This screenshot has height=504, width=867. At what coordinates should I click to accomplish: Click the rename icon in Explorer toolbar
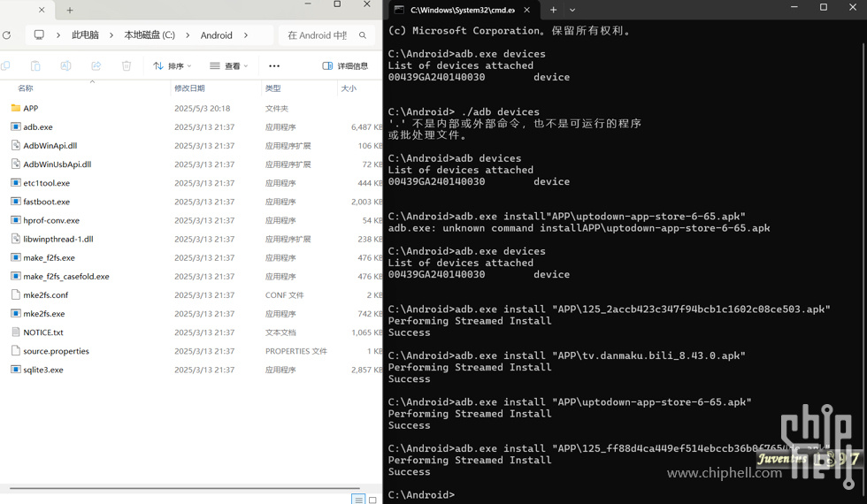pos(65,66)
